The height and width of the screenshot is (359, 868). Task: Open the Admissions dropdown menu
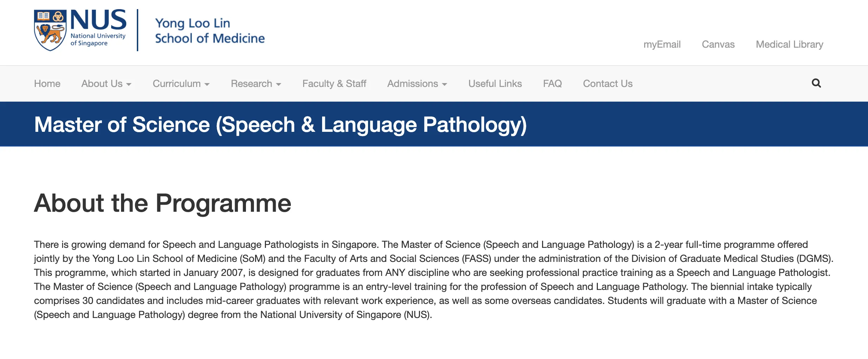coord(417,84)
